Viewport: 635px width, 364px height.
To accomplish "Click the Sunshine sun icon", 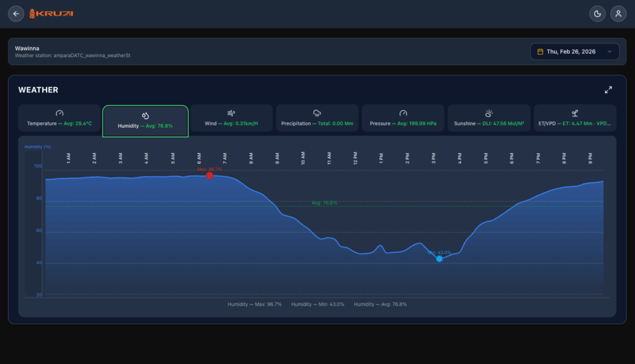I will [489, 113].
